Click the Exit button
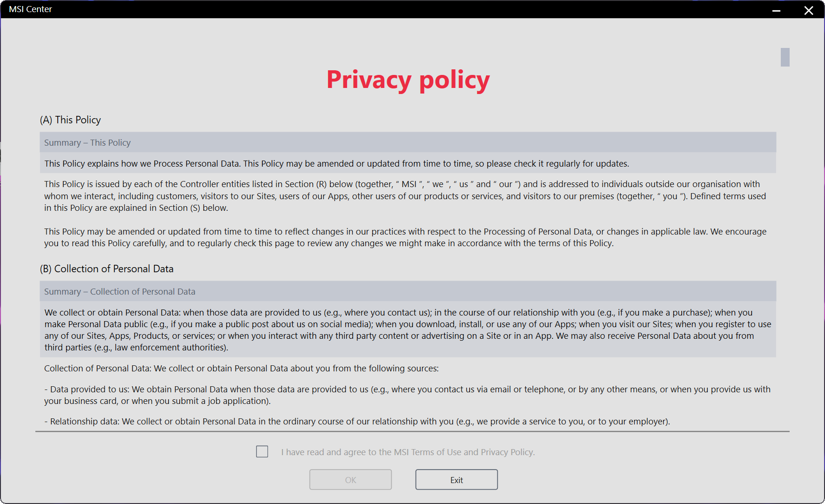Image resolution: width=825 pixels, height=504 pixels. [x=456, y=480]
